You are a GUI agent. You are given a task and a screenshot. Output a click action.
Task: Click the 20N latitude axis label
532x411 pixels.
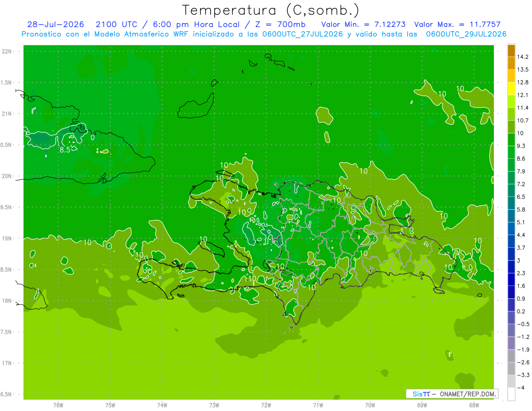pyautogui.click(x=7, y=176)
